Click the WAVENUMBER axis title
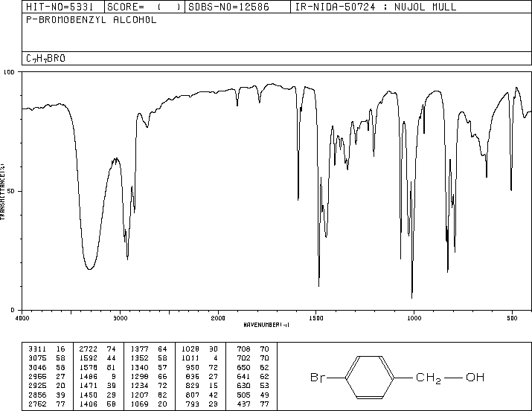Screen dimensions: 532x411 click(266, 325)
